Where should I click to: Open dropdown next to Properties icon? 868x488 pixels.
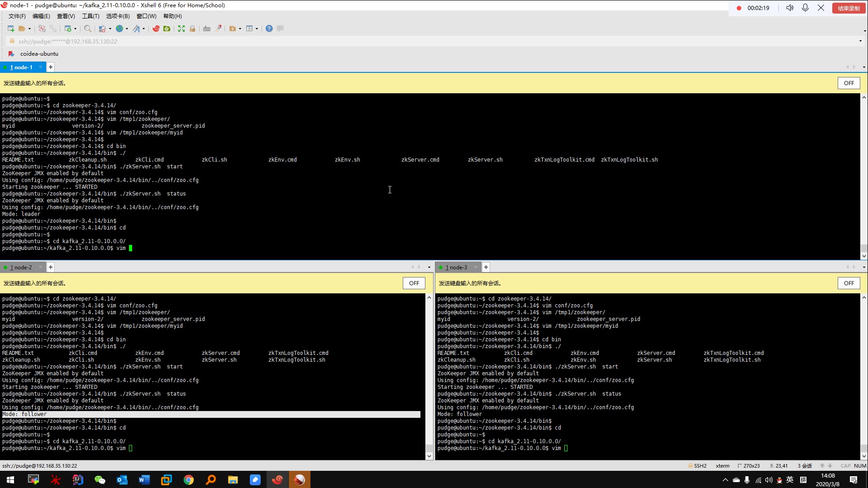coord(75,29)
